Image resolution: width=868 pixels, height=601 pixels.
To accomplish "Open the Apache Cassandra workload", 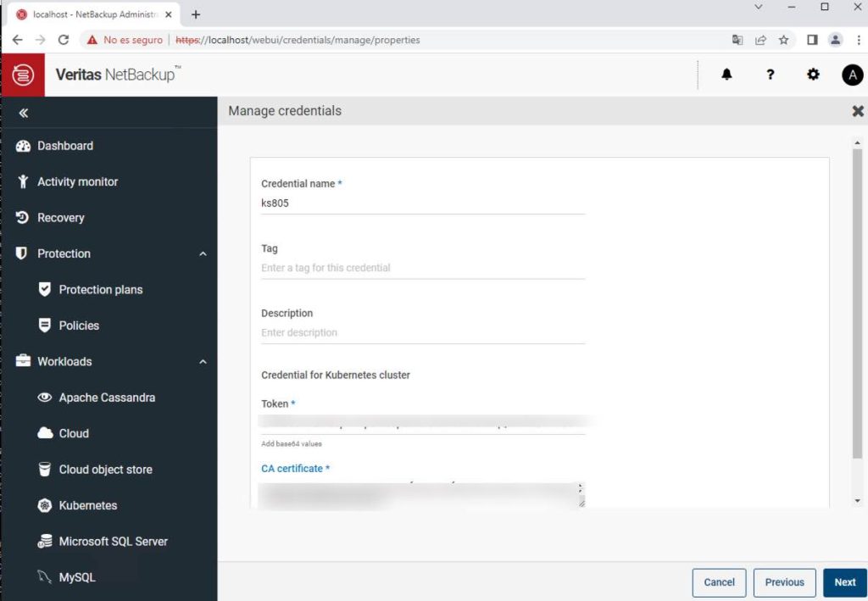I will 107,397.
